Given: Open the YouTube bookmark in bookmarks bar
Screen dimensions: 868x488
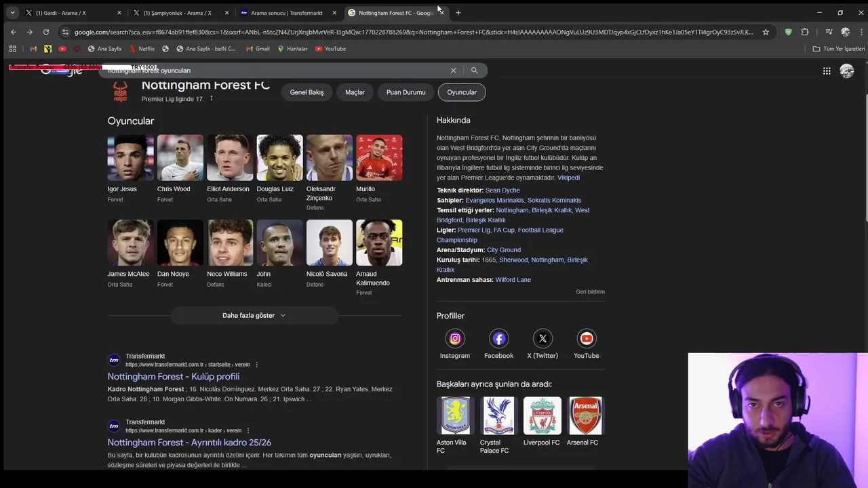Looking at the screenshot, I should coord(330,49).
